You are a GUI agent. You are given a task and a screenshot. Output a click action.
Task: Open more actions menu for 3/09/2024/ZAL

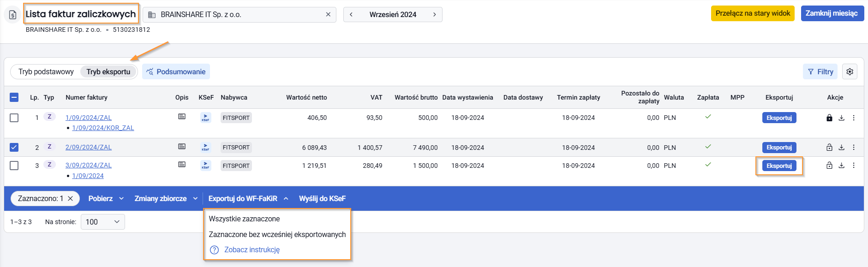(854, 165)
